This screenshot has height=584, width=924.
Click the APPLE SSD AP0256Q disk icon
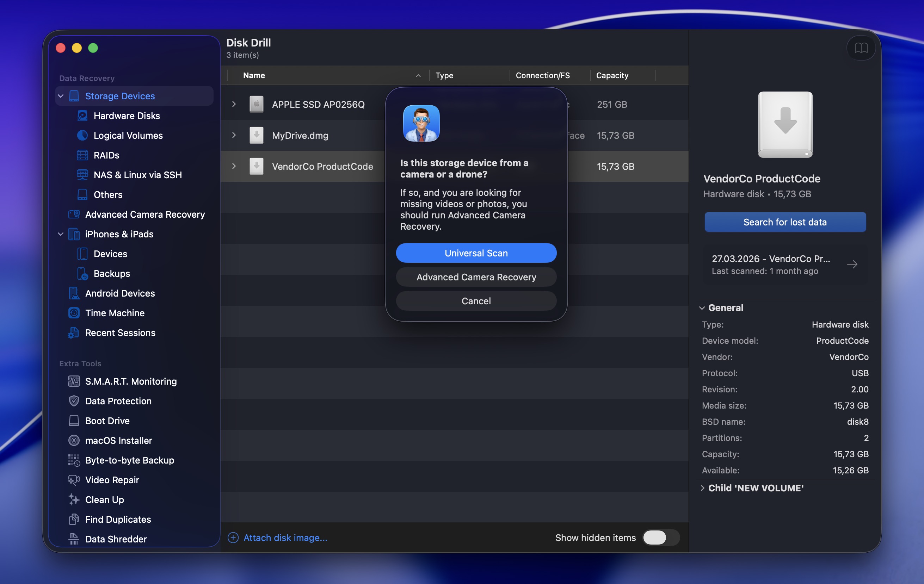coord(256,104)
